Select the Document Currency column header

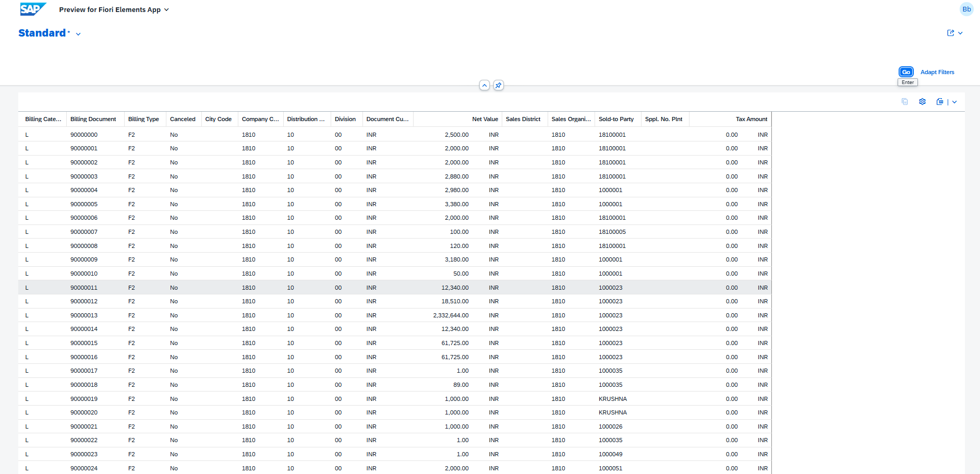pos(388,119)
